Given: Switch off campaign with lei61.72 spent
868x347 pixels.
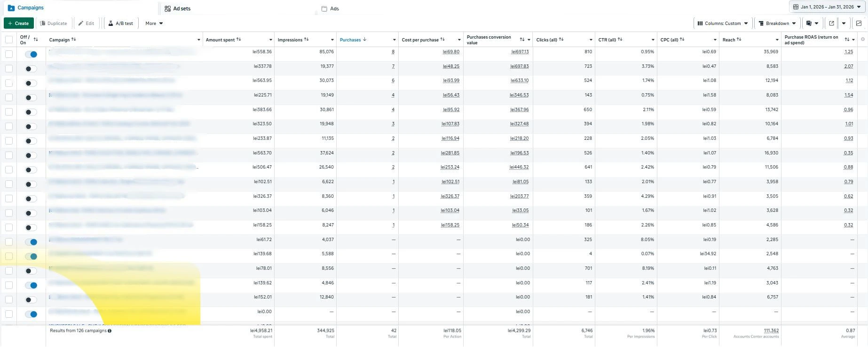Looking at the screenshot, I should click(31, 242).
